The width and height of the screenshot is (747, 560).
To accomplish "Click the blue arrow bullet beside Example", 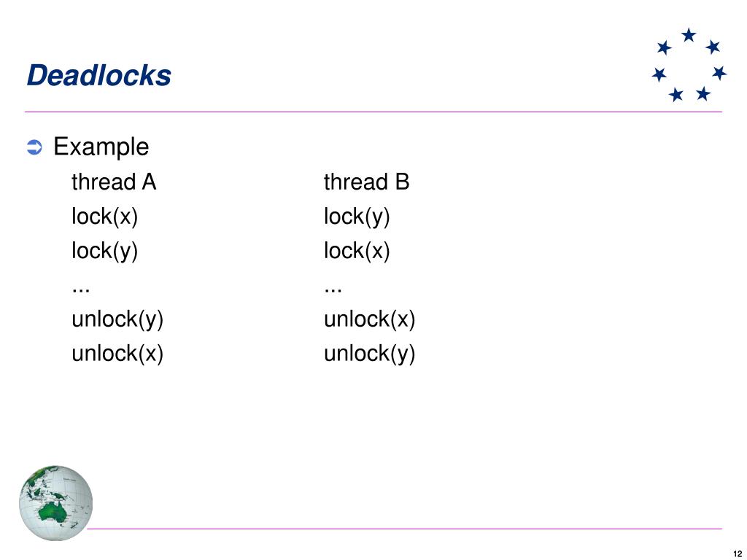I will point(34,147).
